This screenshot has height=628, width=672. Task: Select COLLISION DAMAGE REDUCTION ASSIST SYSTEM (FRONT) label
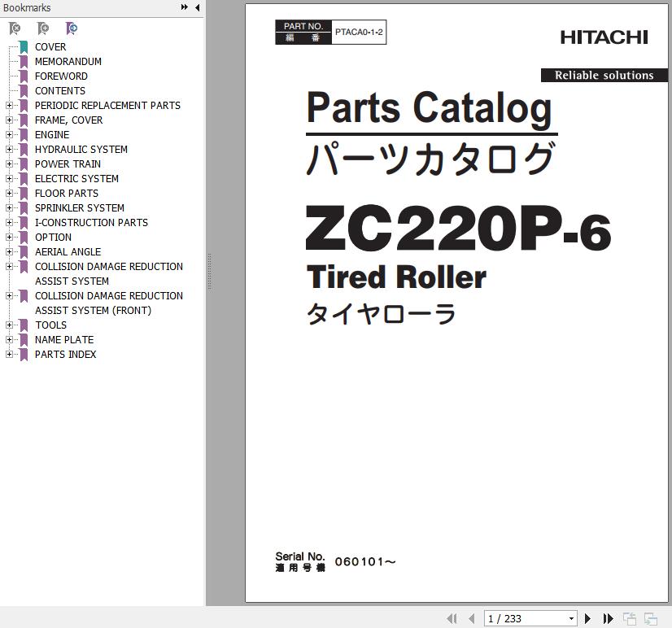pos(109,303)
